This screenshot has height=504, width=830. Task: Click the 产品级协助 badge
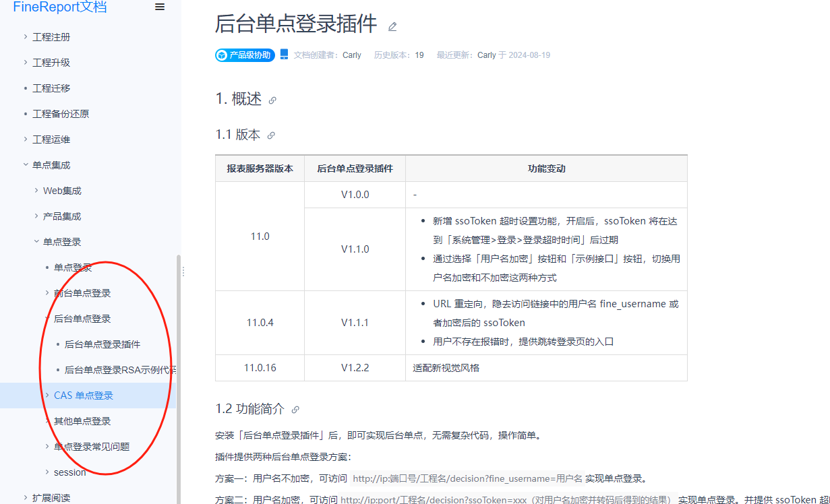click(x=245, y=55)
